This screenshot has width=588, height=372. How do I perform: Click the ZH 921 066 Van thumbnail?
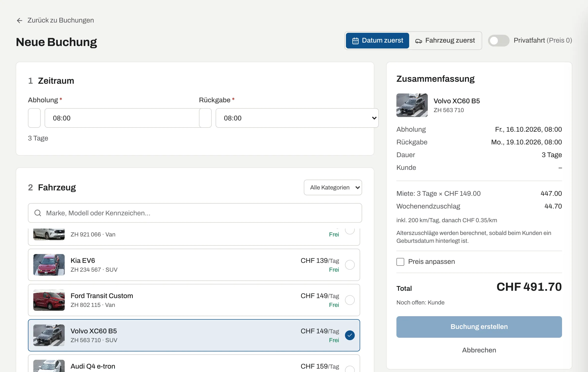coord(49,234)
